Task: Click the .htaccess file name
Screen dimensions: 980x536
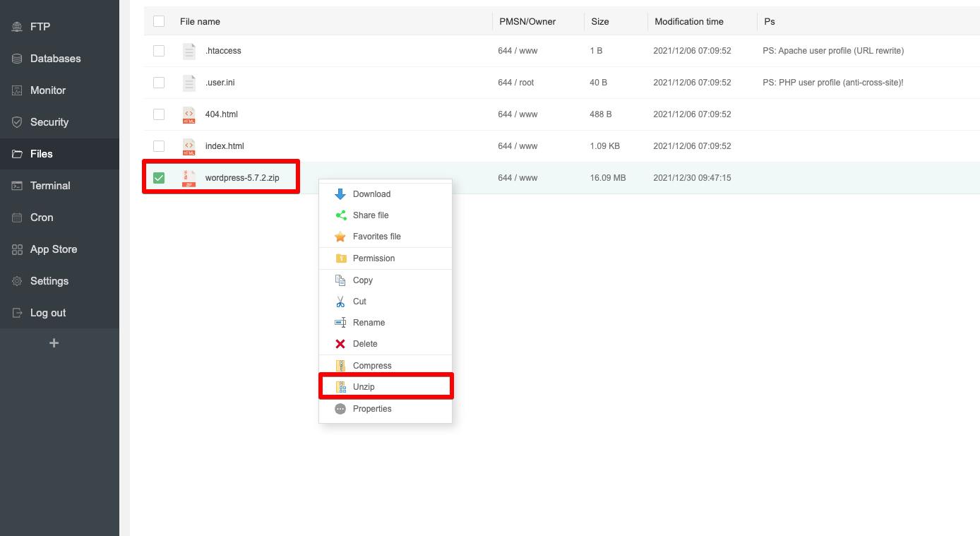Action: coord(223,51)
